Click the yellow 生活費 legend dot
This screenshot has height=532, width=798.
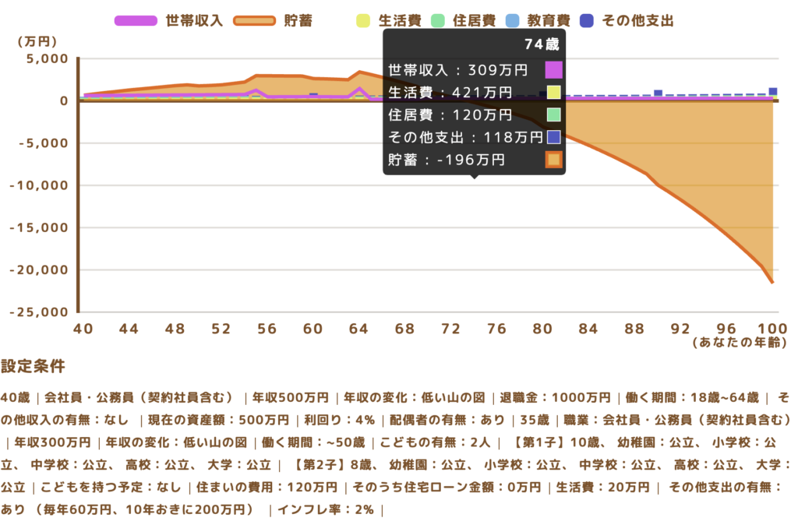click(x=362, y=21)
